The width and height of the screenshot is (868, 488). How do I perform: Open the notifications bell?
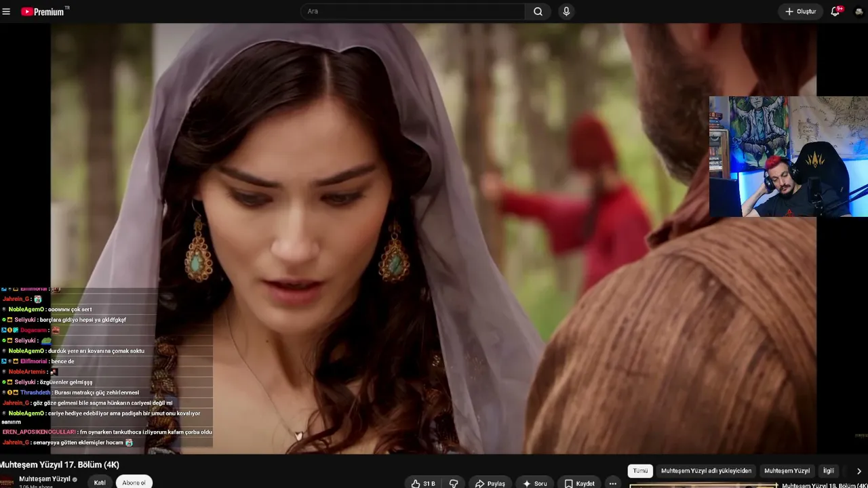point(835,12)
